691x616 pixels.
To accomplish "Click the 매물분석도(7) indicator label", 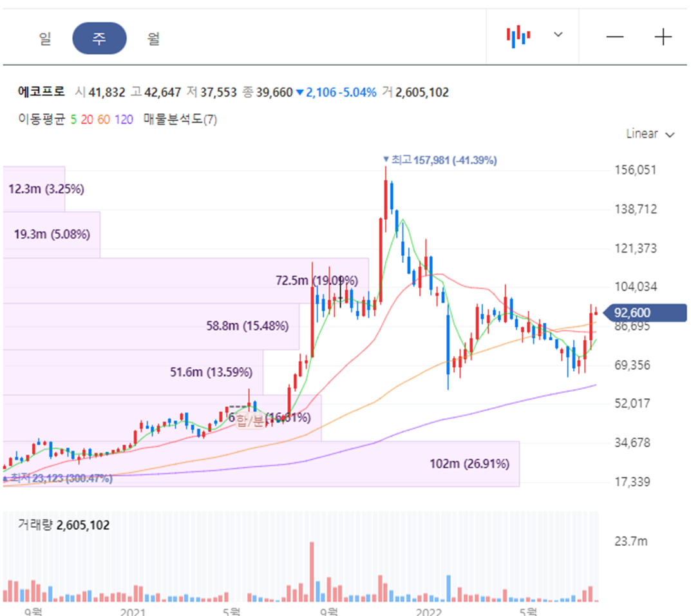I will (x=180, y=119).
